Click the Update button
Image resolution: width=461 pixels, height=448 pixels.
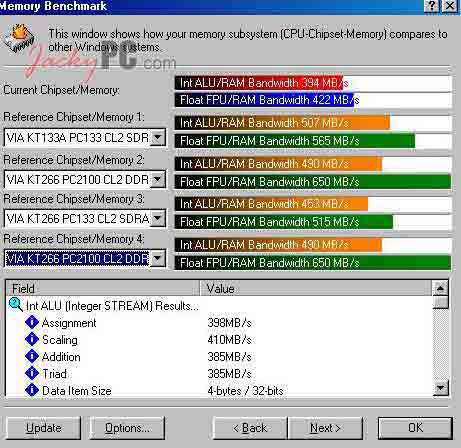point(44,428)
